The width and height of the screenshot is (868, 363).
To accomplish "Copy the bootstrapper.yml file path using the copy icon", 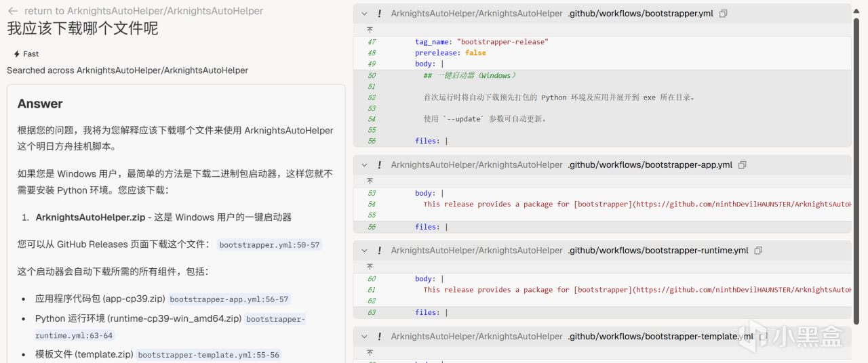I will (x=724, y=14).
